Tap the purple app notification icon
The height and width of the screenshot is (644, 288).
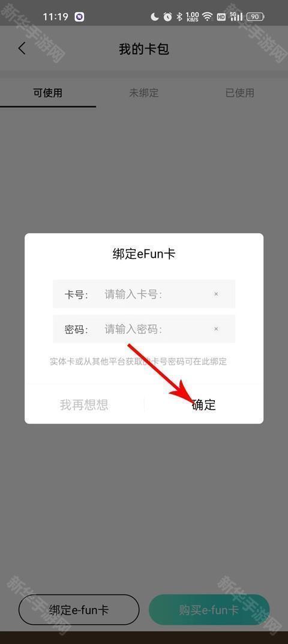[79, 17]
